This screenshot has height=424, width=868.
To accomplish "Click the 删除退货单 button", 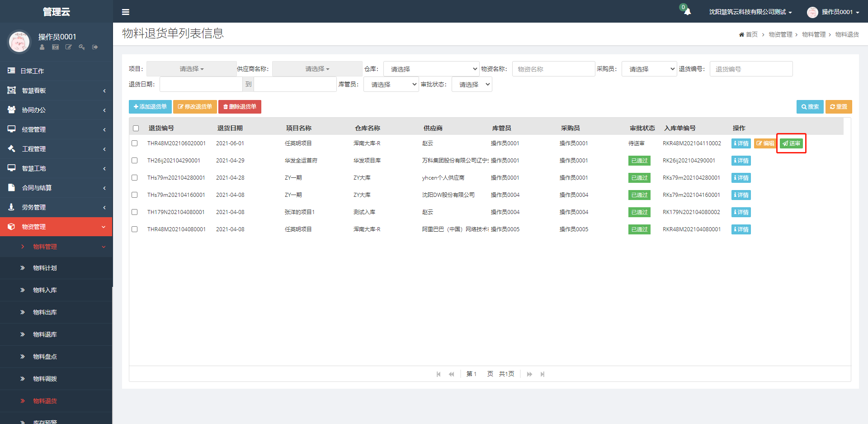I will coord(240,107).
